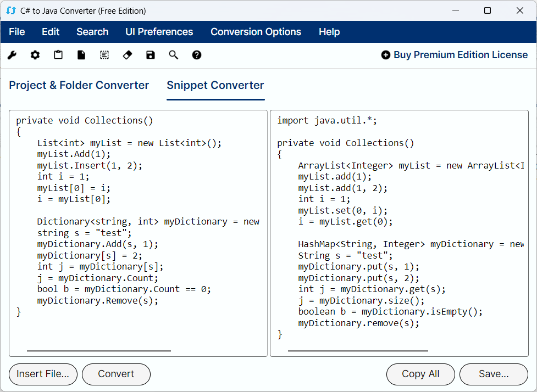Switch to Project & Folder Converter tab
This screenshot has height=392, width=537.
pos(79,85)
